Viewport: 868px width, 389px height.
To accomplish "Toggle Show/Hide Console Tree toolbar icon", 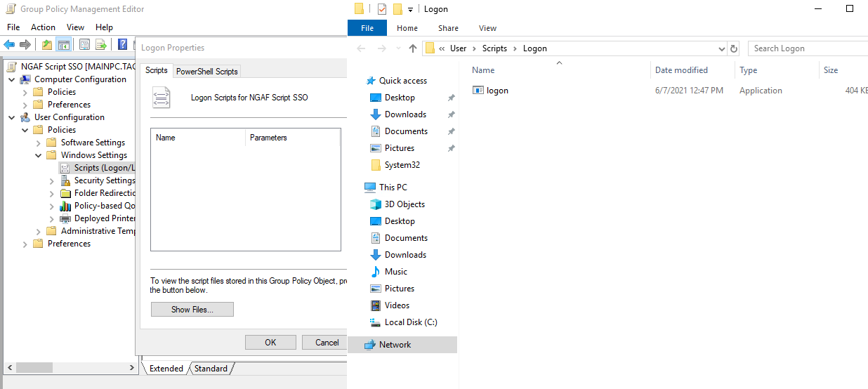I will 64,45.
